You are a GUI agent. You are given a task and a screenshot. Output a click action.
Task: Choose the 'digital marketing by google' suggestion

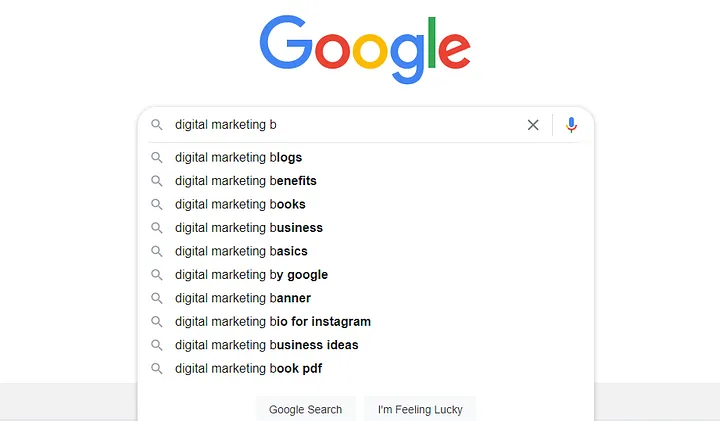(251, 275)
